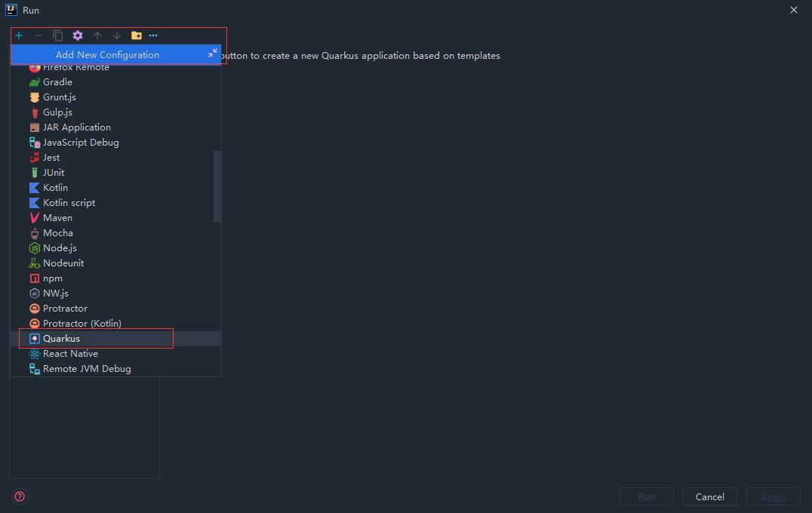812x513 pixels.
Task: Click the Move Down arrow icon
Action: [x=117, y=35]
